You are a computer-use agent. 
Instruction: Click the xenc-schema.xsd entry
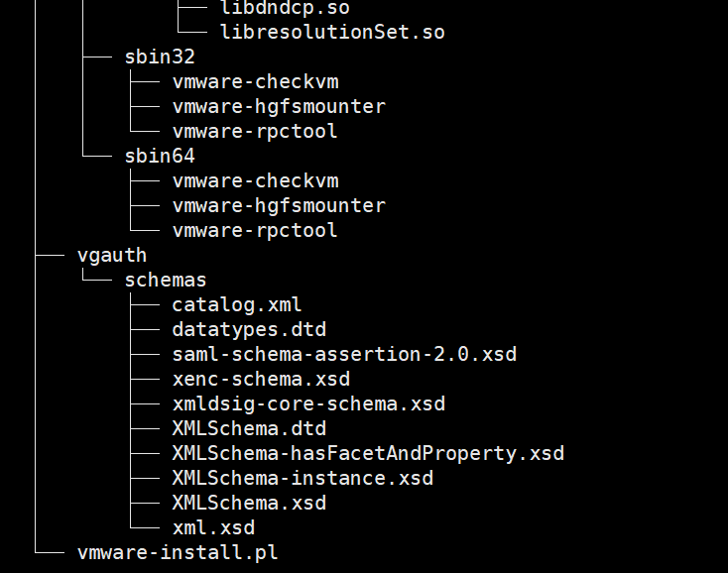pos(261,379)
